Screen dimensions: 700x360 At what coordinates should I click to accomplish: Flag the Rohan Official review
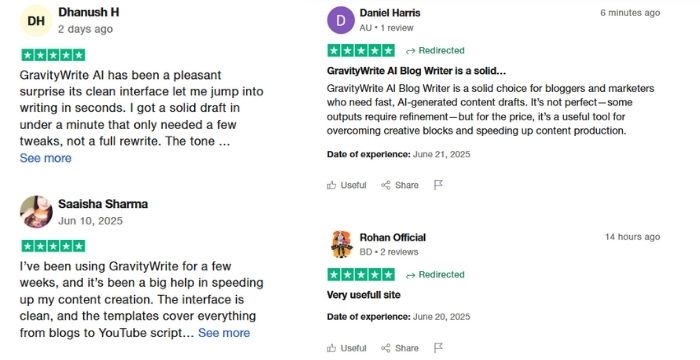tap(438, 348)
